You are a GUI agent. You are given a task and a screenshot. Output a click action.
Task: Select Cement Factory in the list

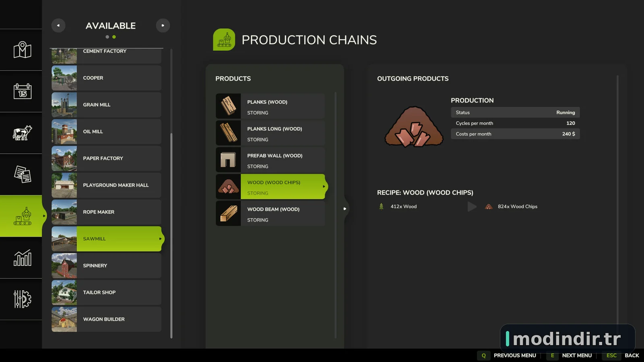(x=106, y=56)
